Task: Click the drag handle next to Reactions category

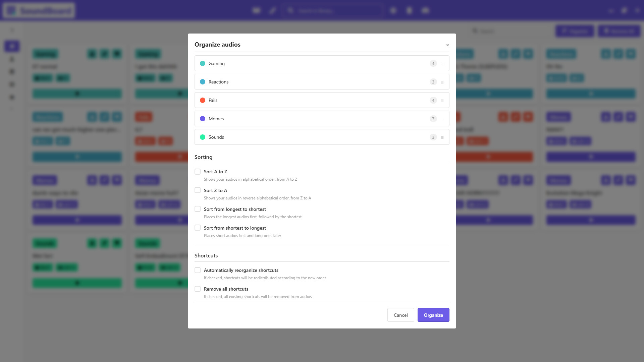Action: pos(443,81)
